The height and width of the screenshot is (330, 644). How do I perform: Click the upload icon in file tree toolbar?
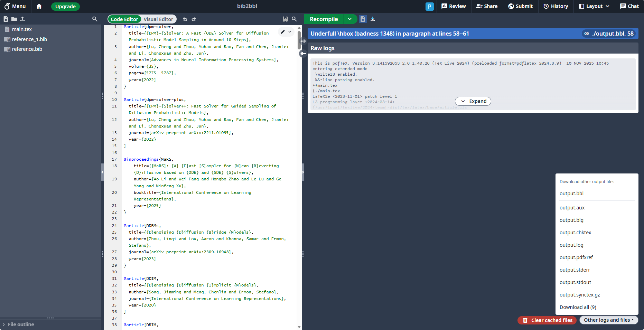coord(22,19)
